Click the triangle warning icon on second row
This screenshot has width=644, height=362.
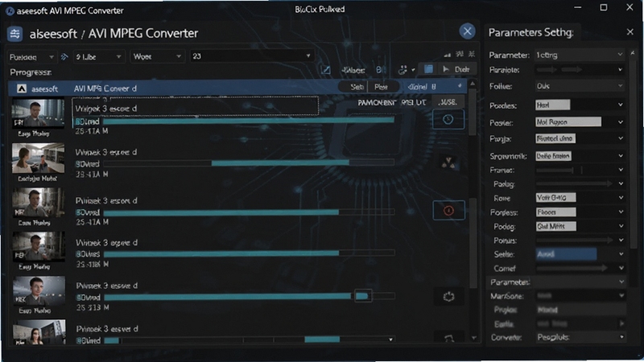click(448, 163)
